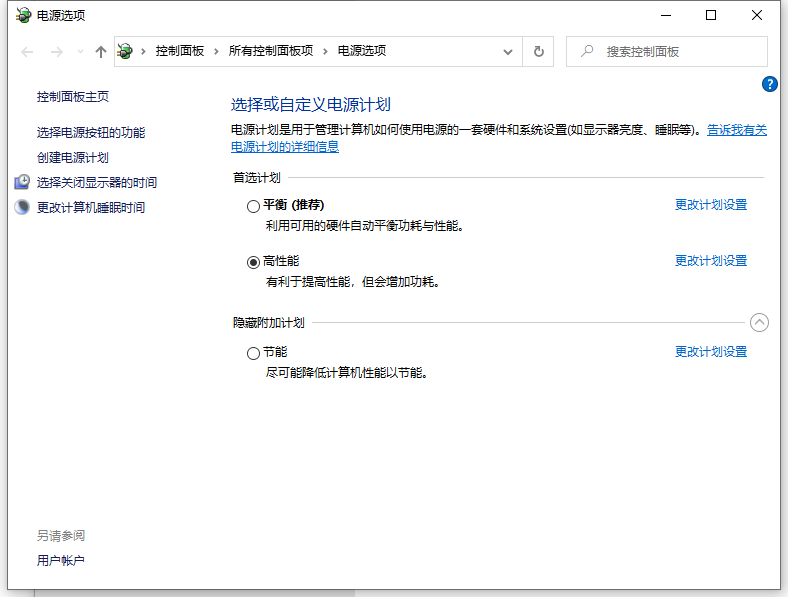Screen dimensions: 788x597
Task: Click the power options icon in address bar
Action: pyautogui.click(x=125, y=51)
